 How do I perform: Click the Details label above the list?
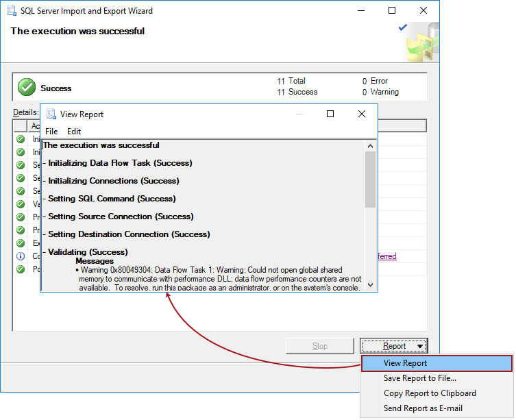pyautogui.click(x=25, y=112)
